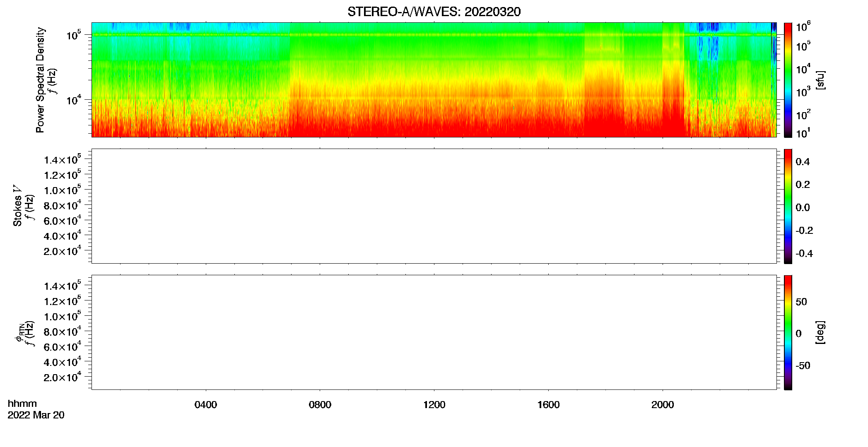Screen dimensions: 868x447
Task: Click the hhmm axis label
Action: (x=22, y=404)
